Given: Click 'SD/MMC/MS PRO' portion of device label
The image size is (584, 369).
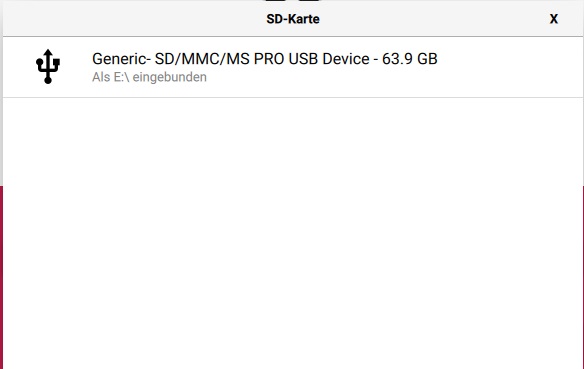Looking at the screenshot, I should point(219,59).
